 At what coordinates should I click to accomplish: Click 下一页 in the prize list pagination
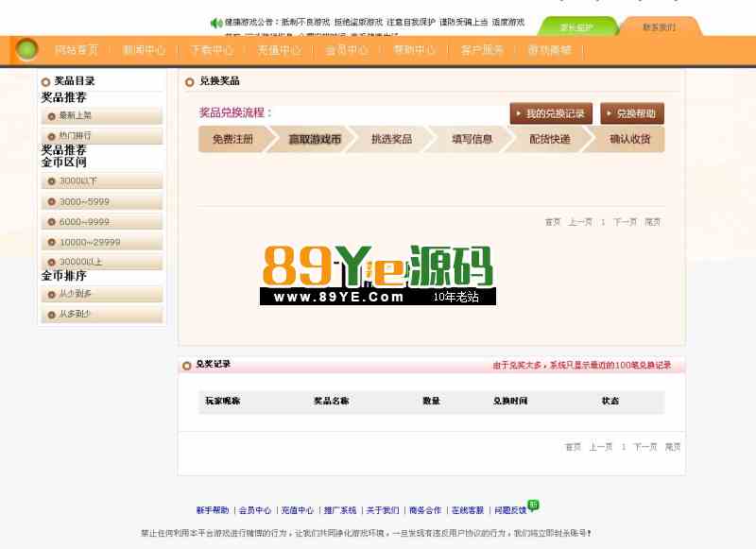pos(625,222)
